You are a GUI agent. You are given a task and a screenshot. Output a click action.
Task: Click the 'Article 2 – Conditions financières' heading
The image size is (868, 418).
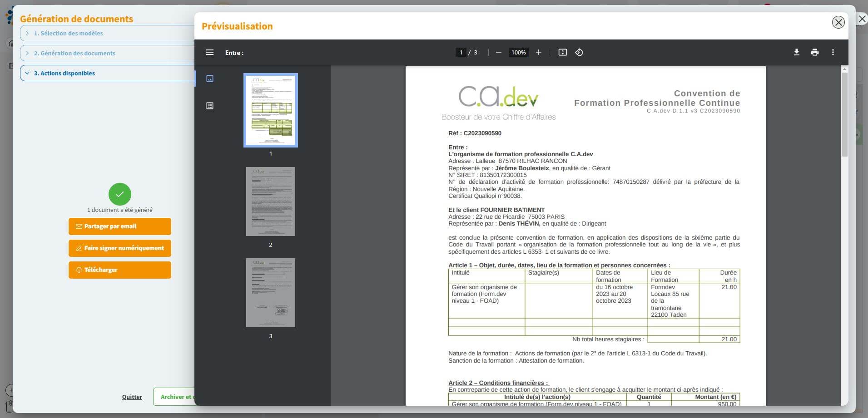point(499,383)
